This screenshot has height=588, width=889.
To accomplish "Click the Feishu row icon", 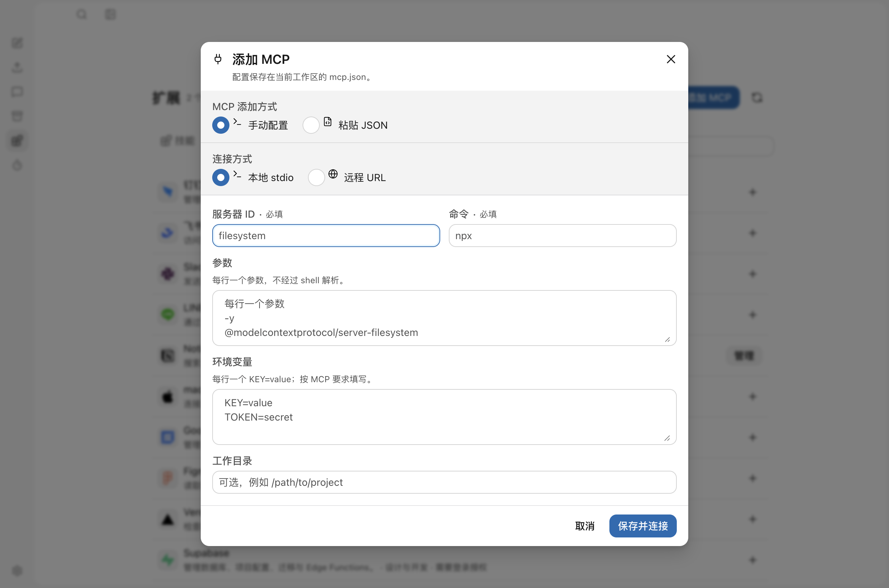I will coord(168,233).
